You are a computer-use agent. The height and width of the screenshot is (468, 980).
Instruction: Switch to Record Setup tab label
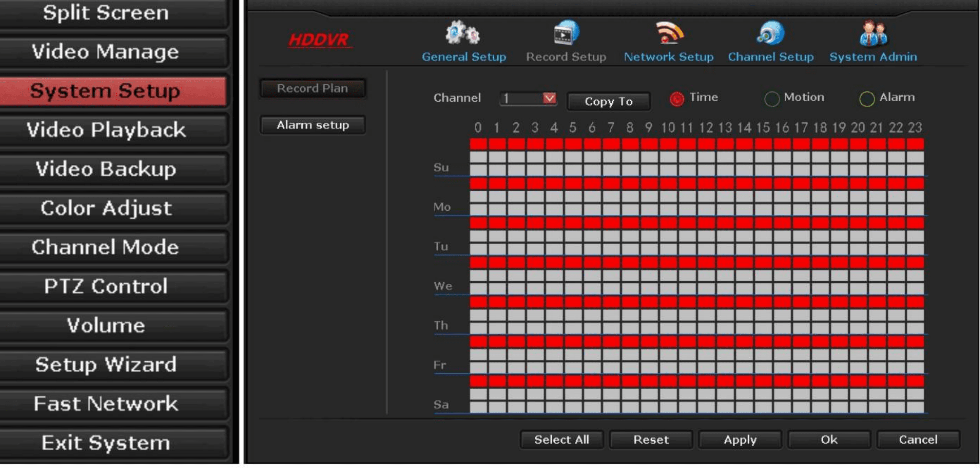point(566,57)
